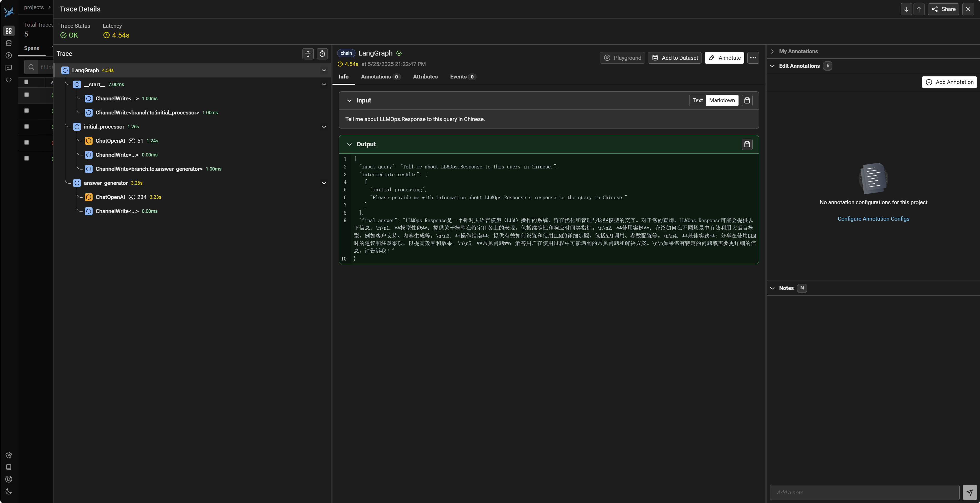Copy the Input text using clipboard icon
Screen dimensions: 980x503
click(747, 100)
